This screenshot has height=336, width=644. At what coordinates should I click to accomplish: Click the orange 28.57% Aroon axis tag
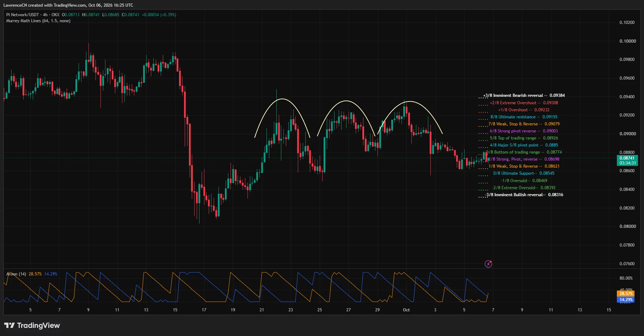(626, 294)
